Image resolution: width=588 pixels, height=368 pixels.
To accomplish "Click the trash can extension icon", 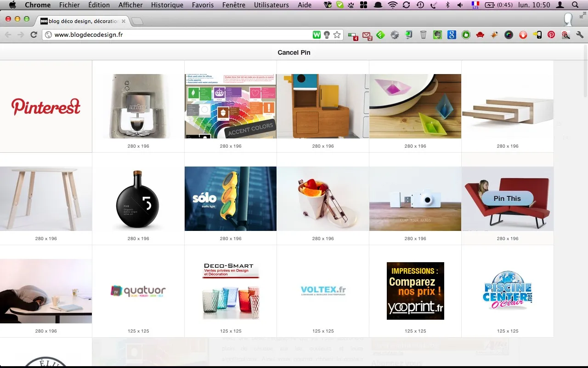I will [x=423, y=34].
